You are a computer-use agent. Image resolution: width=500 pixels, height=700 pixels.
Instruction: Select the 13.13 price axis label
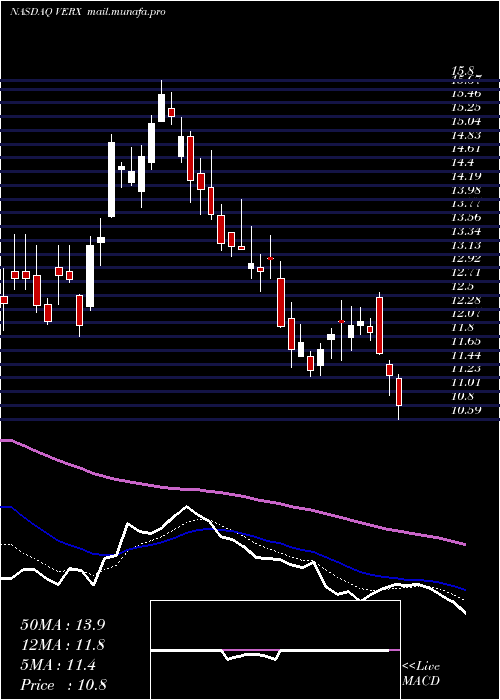tap(466, 245)
